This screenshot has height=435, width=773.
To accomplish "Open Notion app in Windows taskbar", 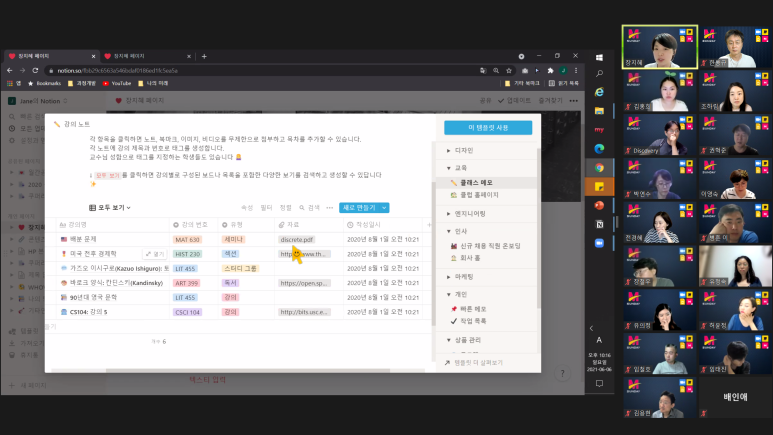I will 599,224.
